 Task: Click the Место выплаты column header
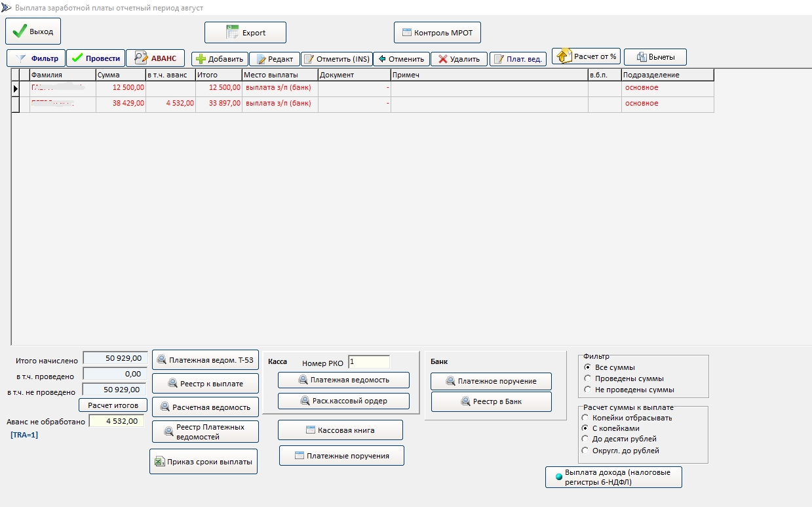(280, 75)
